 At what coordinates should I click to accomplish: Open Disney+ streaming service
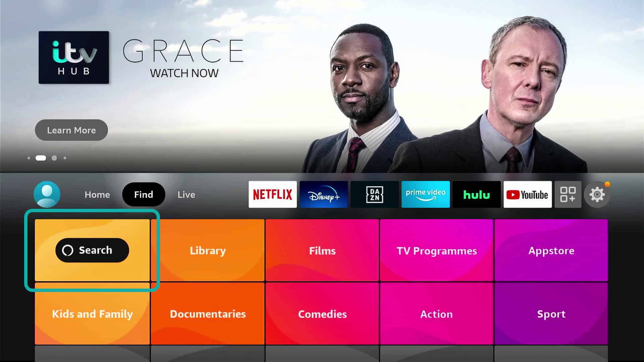click(323, 194)
